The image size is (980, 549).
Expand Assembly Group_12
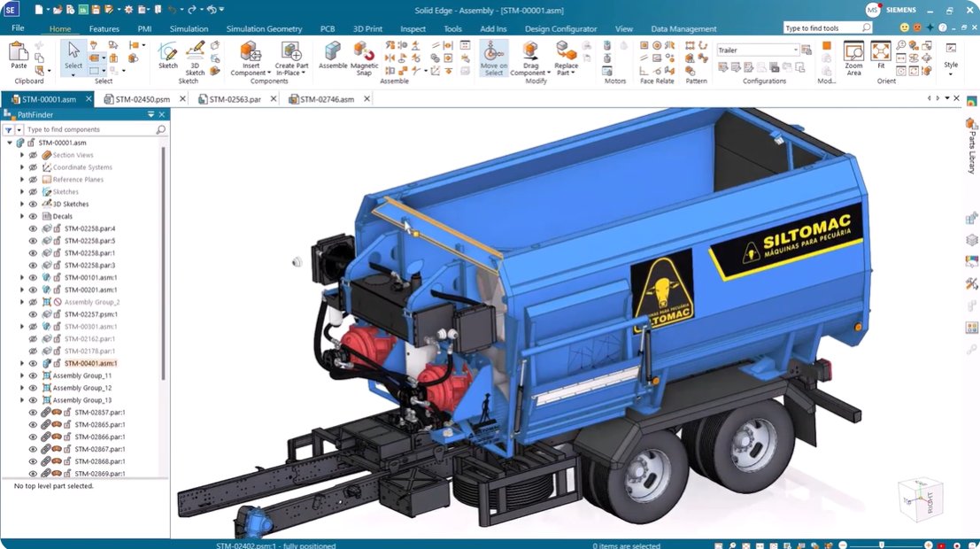point(22,388)
